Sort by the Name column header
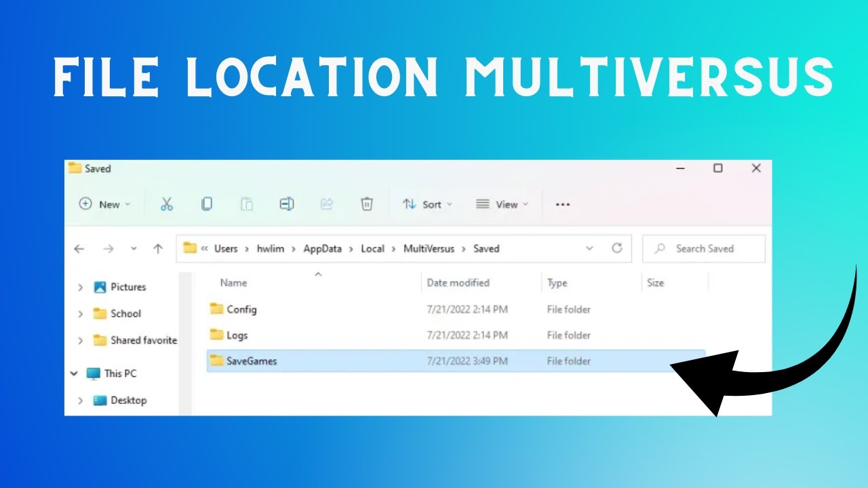This screenshot has height=488, width=868. (233, 283)
